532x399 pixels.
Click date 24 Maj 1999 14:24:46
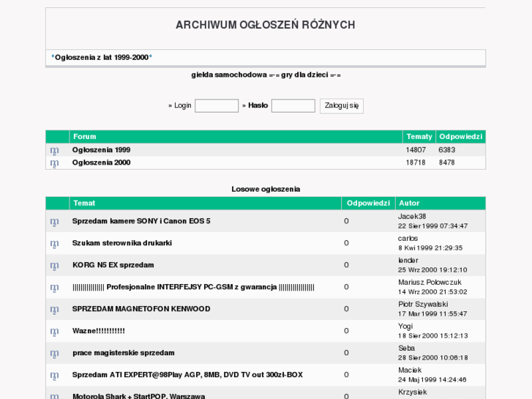[x=432, y=380]
